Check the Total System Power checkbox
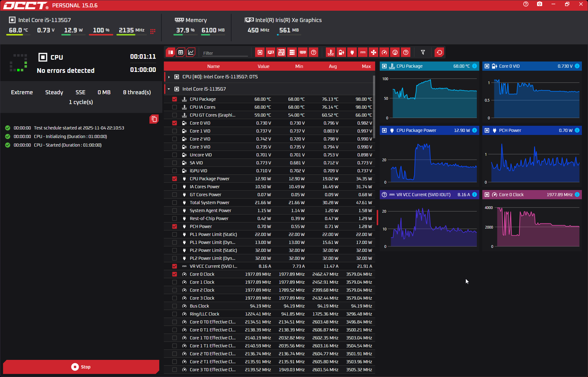 tap(175, 203)
